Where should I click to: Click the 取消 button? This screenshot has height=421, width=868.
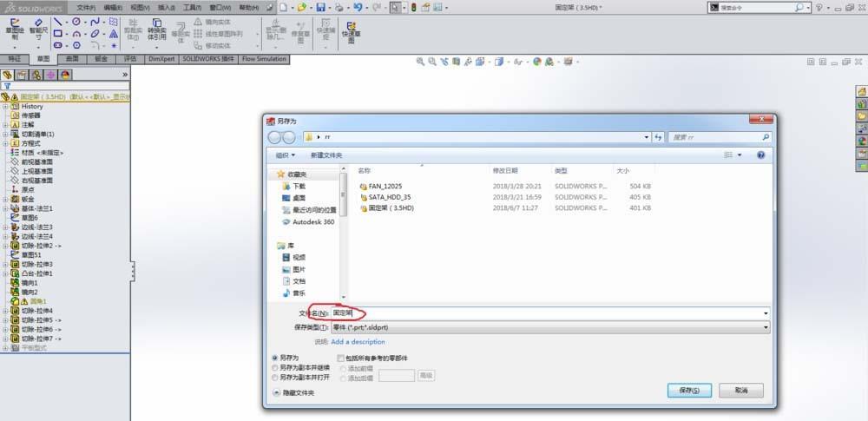click(x=741, y=391)
